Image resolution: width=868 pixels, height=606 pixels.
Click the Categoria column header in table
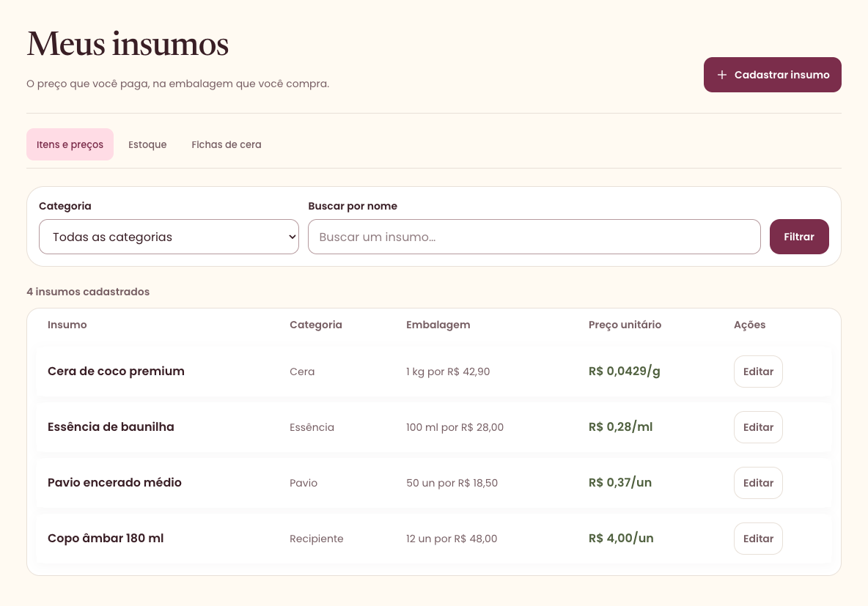click(x=315, y=325)
